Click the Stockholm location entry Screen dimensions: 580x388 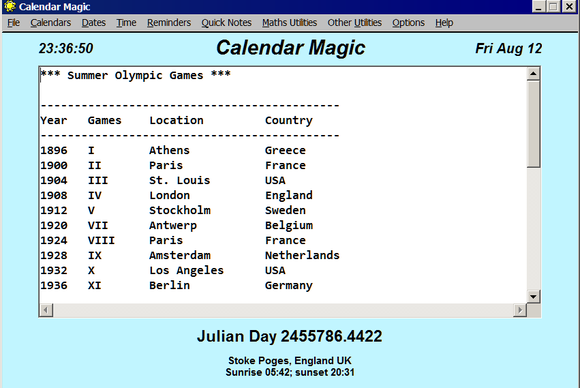(x=180, y=210)
